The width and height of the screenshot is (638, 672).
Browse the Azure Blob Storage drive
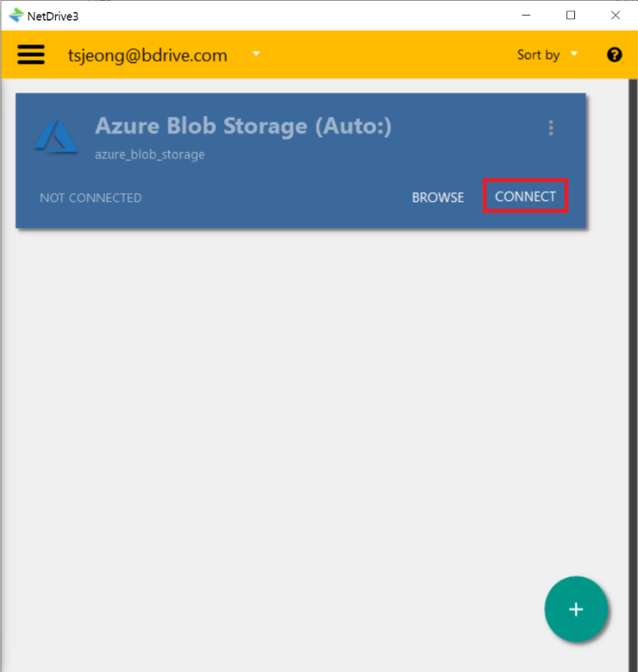[438, 197]
